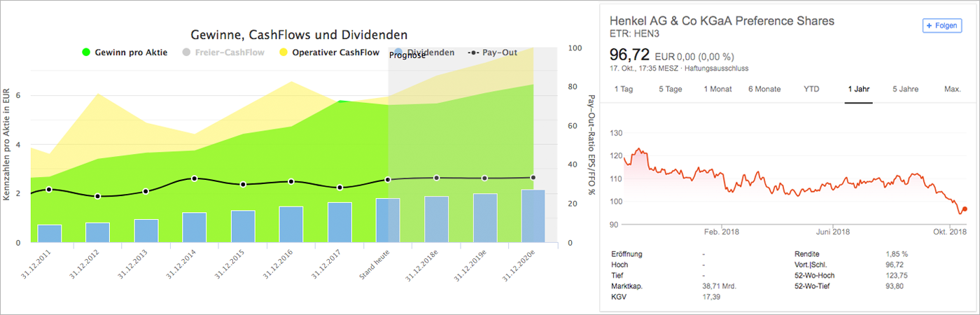The height and width of the screenshot is (315, 980).
Task: Click the dividend bar for 31.12.2020e
Action: 533,216
